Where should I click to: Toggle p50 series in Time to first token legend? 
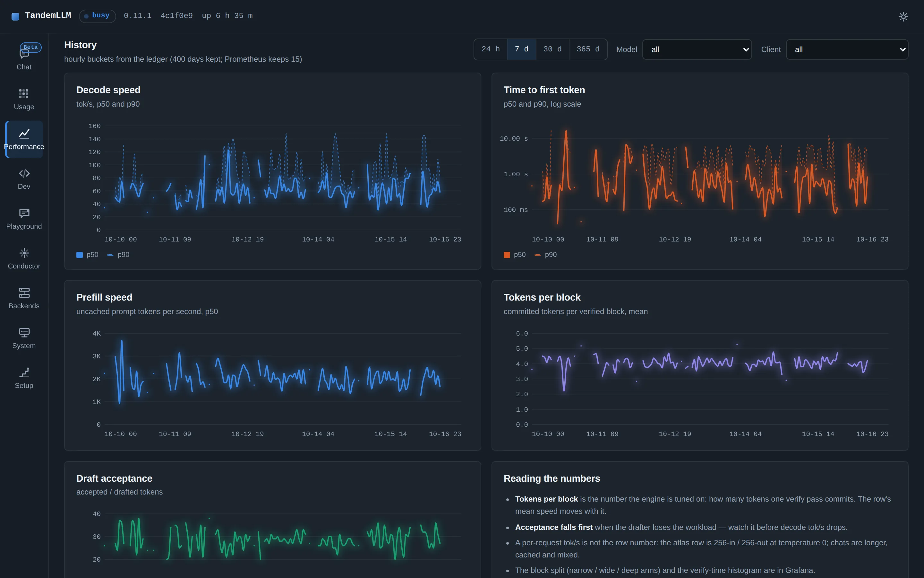pyautogui.click(x=515, y=255)
